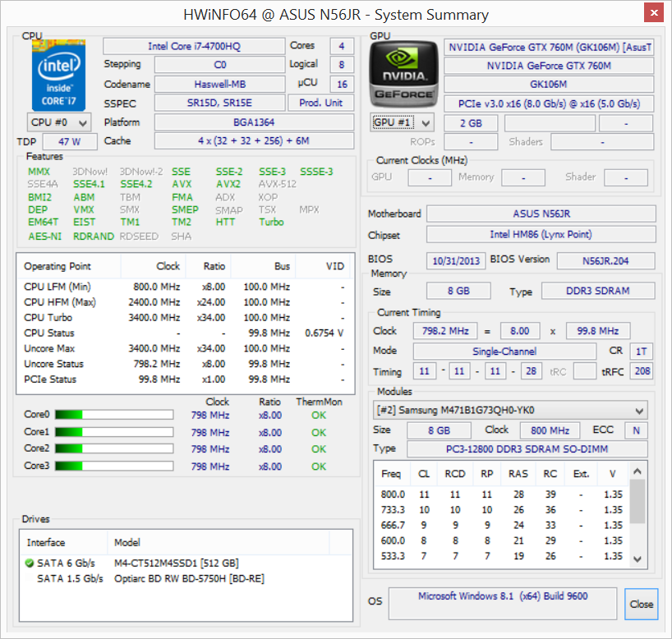The width and height of the screenshot is (672, 639).
Task: Click the green SATA 6 Gb/s status icon
Action: coord(30,563)
